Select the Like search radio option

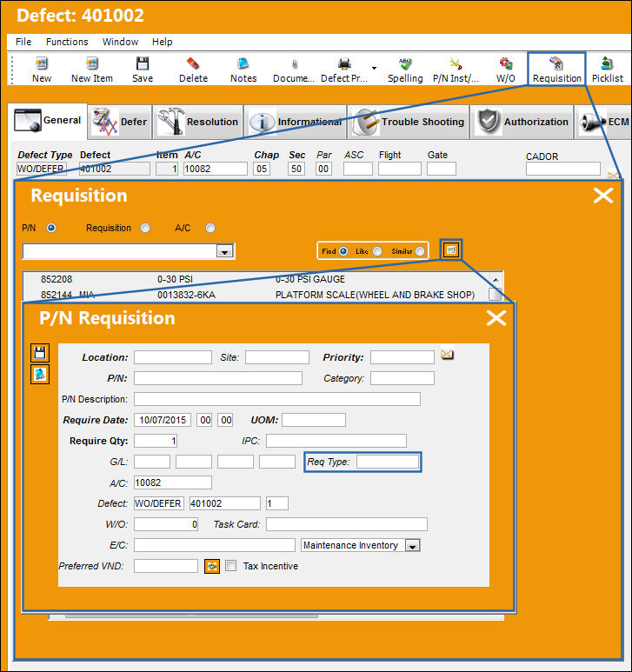377,251
